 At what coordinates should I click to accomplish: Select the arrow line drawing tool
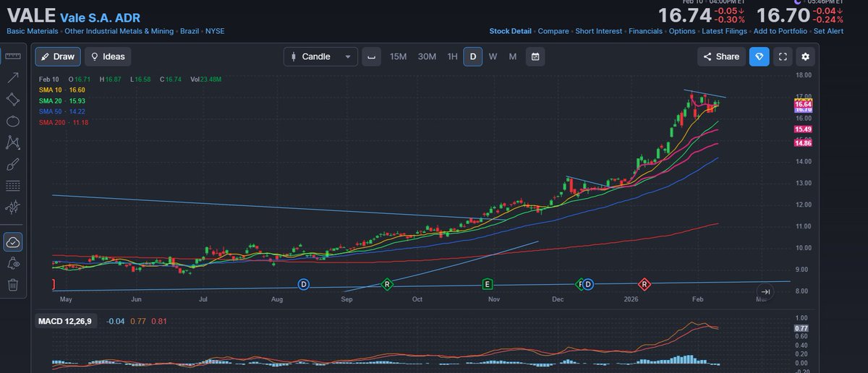pyautogui.click(x=12, y=77)
